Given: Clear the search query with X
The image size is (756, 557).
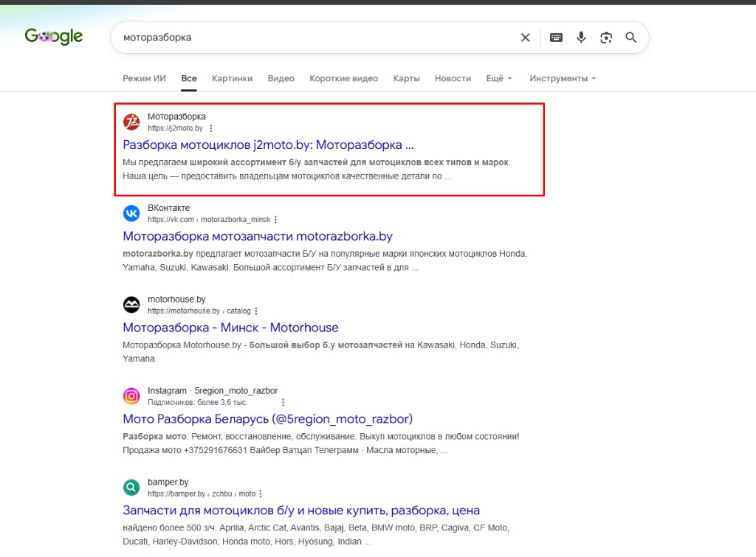Looking at the screenshot, I should click(526, 38).
